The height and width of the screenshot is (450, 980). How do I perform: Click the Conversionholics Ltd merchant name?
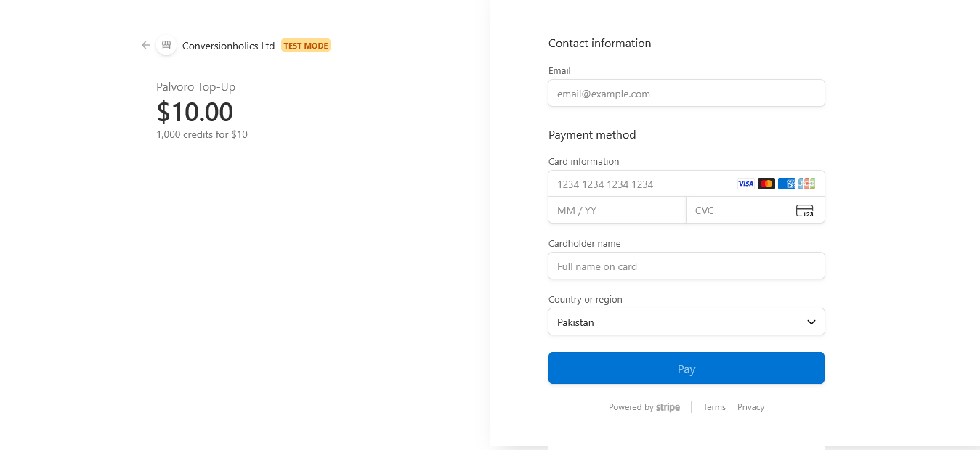pyautogui.click(x=228, y=46)
